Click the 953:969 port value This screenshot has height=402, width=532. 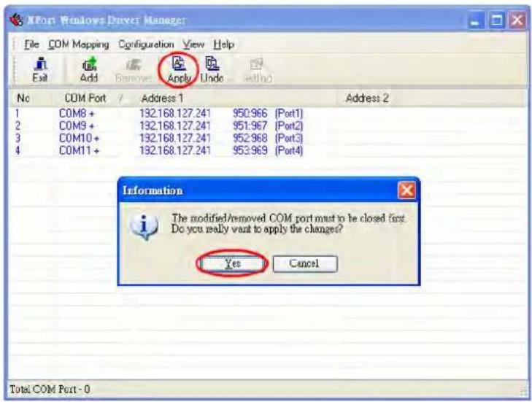click(x=250, y=150)
